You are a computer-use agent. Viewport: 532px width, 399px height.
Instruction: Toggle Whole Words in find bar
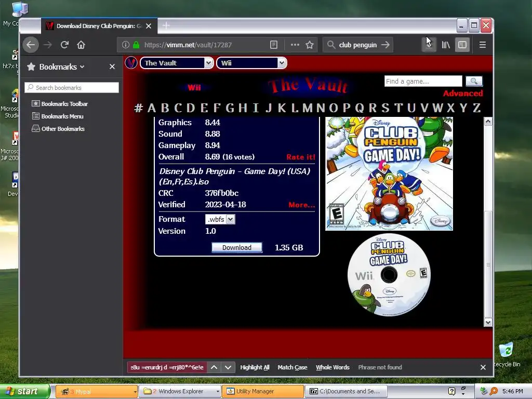pos(332,367)
